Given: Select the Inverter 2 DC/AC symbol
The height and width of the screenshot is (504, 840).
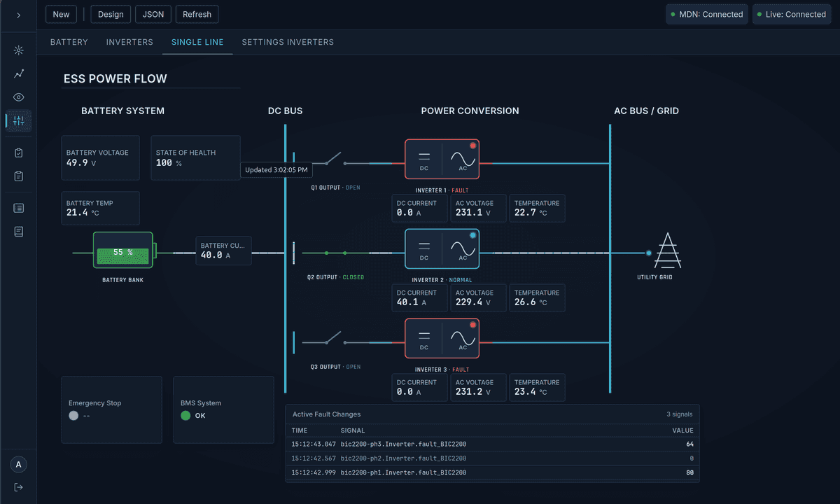Looking at the screenshot, I should [x=442, y=249].
